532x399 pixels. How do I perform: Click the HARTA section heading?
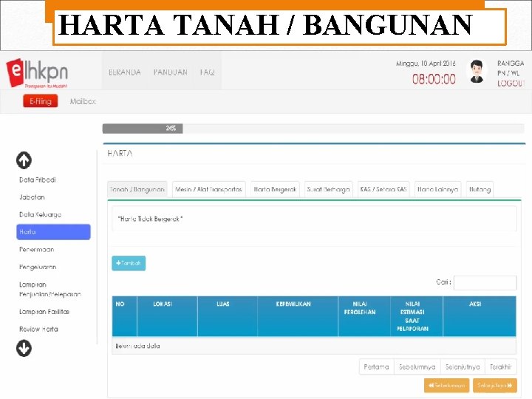[120, 154]
